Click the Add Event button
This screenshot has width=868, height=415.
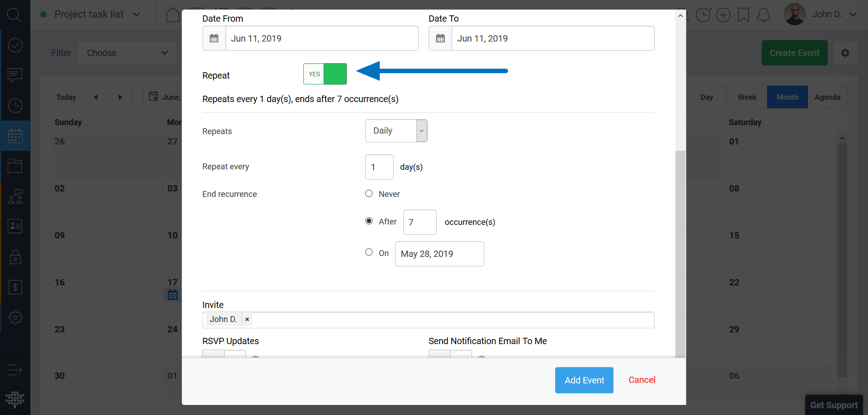point(584,380)
